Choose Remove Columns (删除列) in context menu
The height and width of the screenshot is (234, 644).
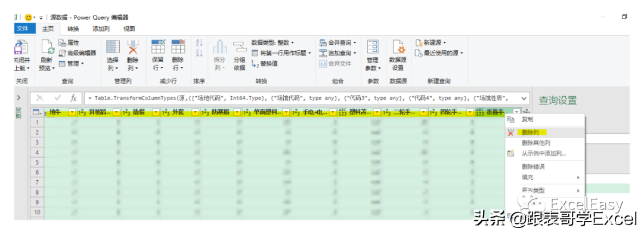coord(544,133)
